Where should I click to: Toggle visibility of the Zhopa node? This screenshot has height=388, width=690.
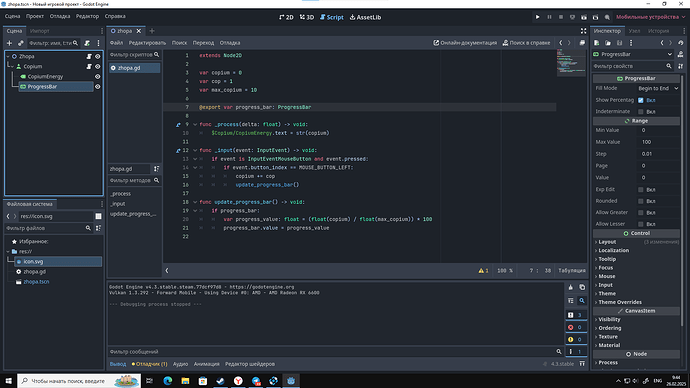coord(98,56)
